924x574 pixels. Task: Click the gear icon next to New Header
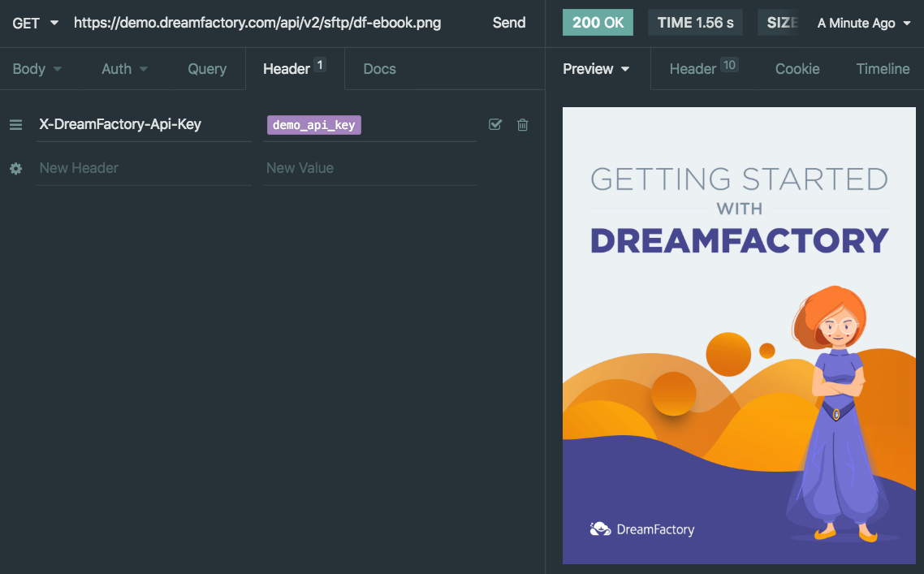[x=15, y=168]
